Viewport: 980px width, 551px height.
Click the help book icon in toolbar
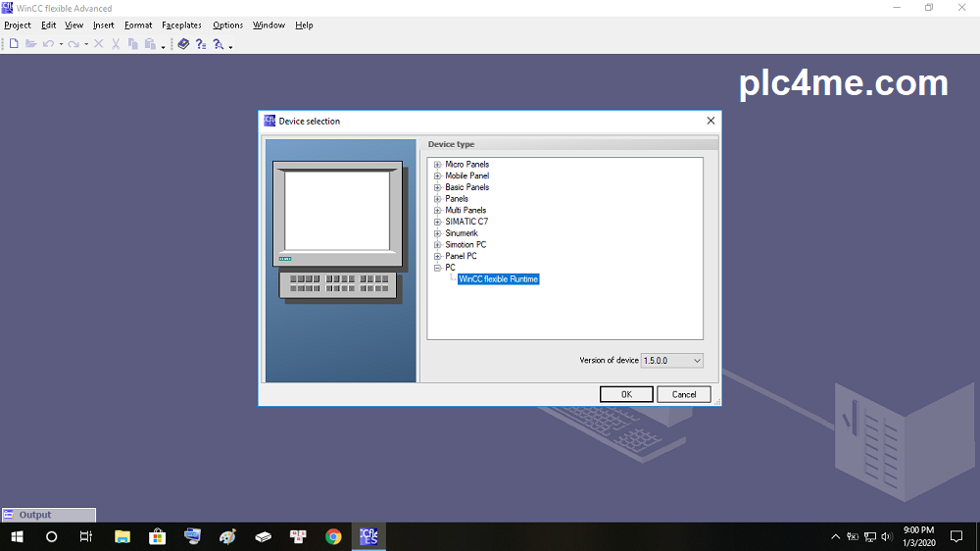tap(183, 44)
